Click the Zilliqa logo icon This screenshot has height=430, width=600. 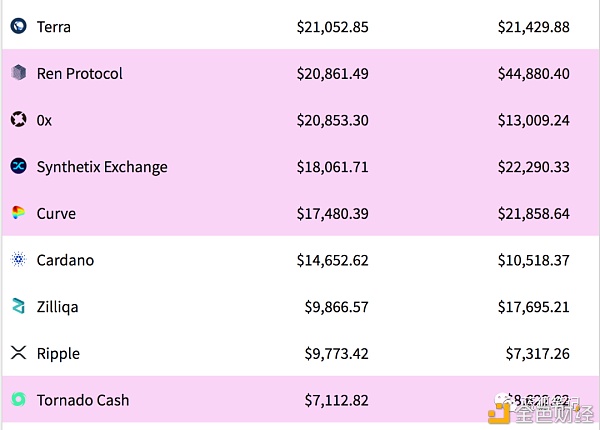pyautogui.click(x=18, y=307)
